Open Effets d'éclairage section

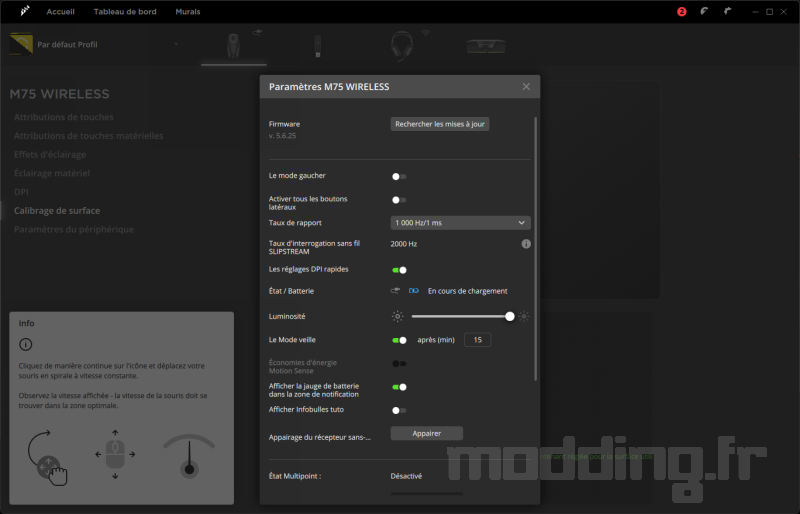click(50, 155)
